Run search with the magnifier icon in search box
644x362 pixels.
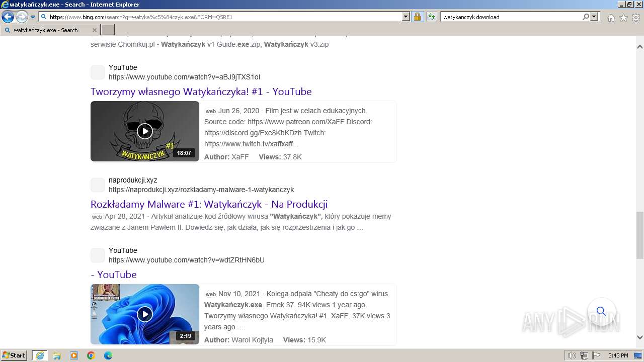click(586, 17)
